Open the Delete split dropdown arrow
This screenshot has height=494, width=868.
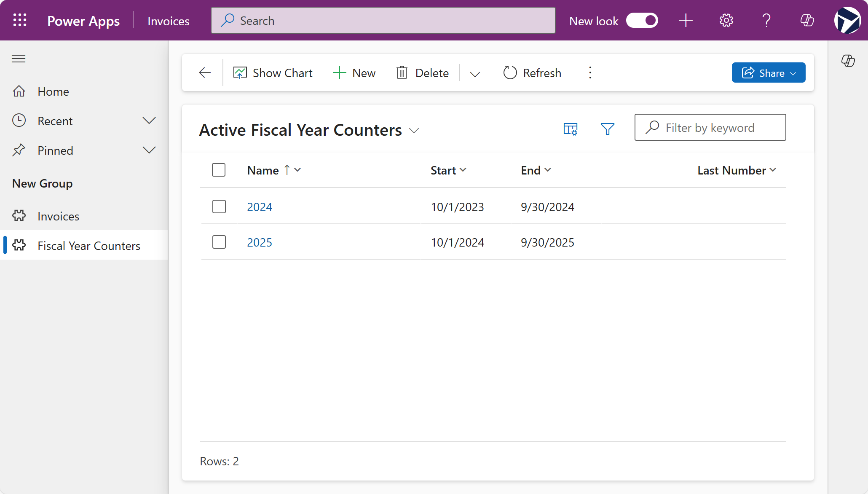475,74
